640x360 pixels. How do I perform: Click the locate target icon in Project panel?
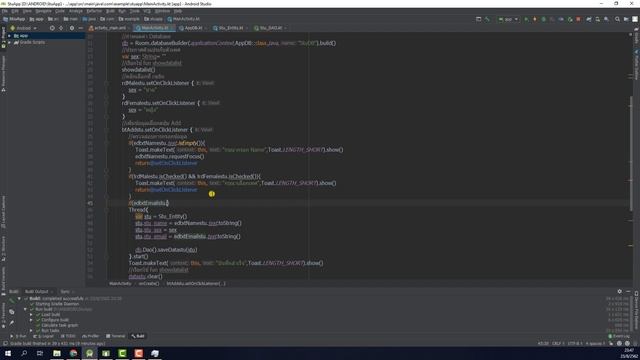click(52, 28)
